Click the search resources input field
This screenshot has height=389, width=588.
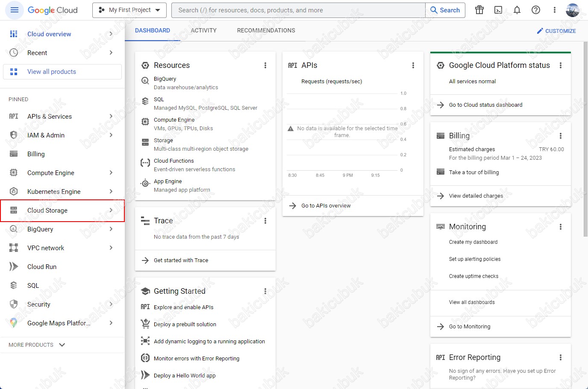coord(298,10)
